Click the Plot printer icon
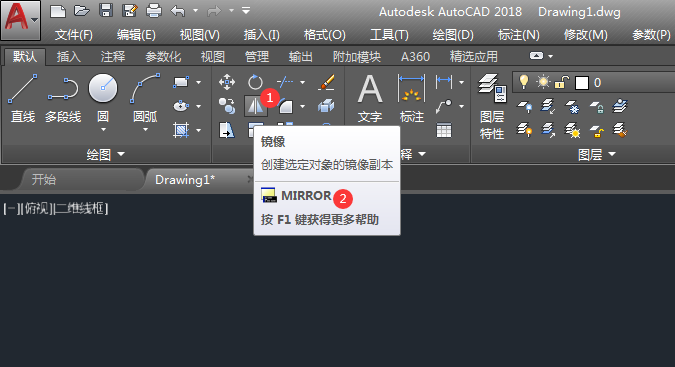 click(x=154, y=11)
